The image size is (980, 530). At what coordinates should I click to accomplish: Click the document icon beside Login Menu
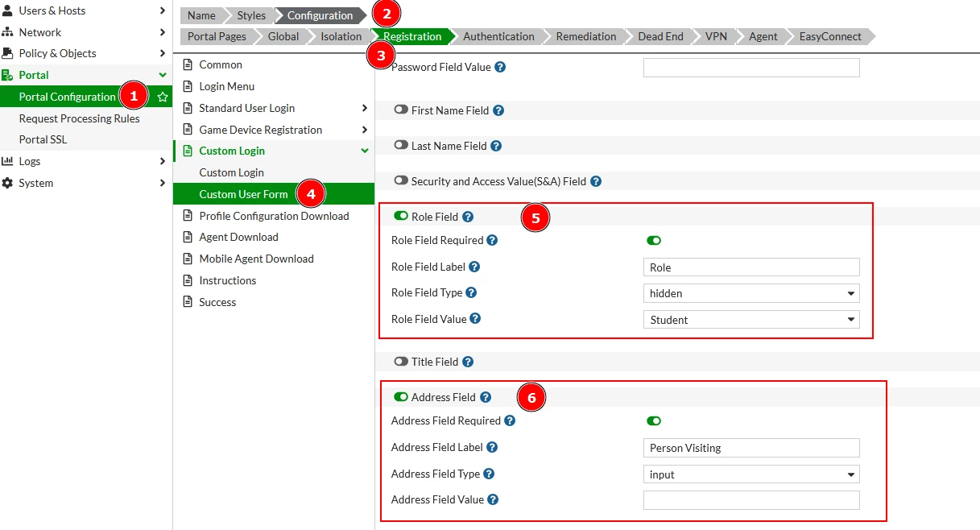tap(188, 86)
